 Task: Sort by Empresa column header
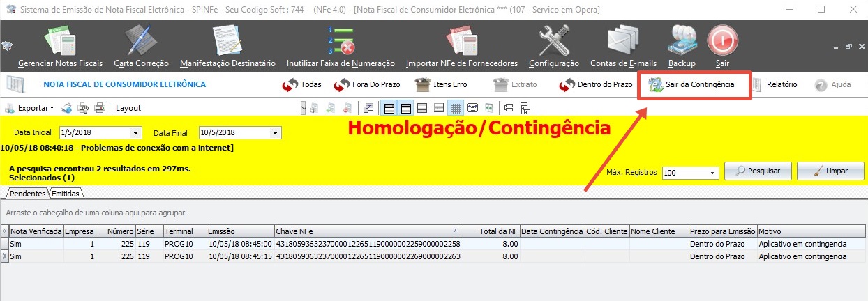(79, 231)
